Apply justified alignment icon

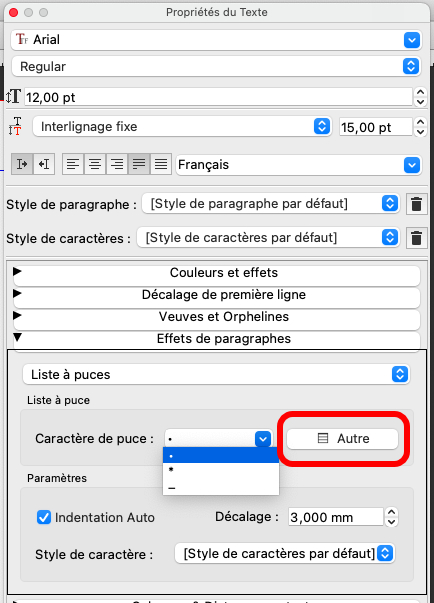point(139,164)
